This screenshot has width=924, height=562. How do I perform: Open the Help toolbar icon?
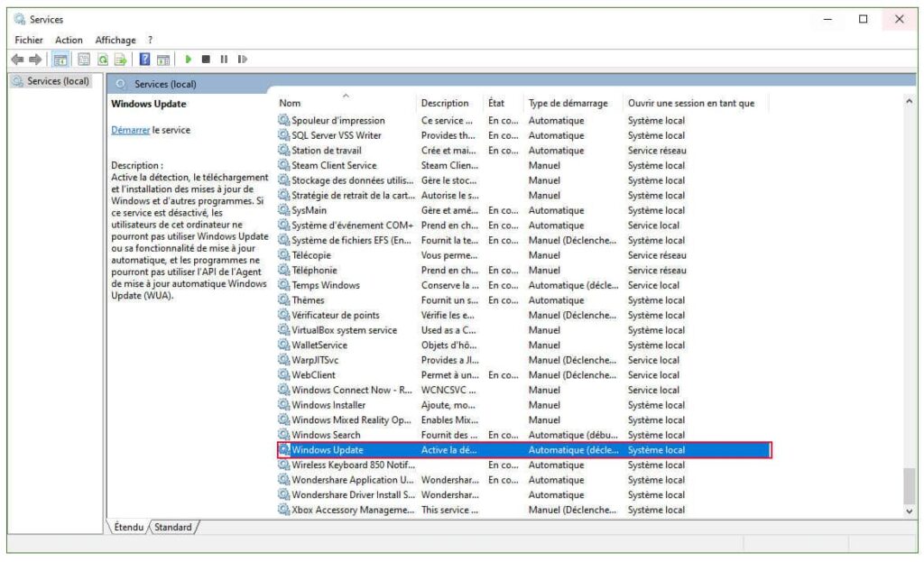point(144,60)
